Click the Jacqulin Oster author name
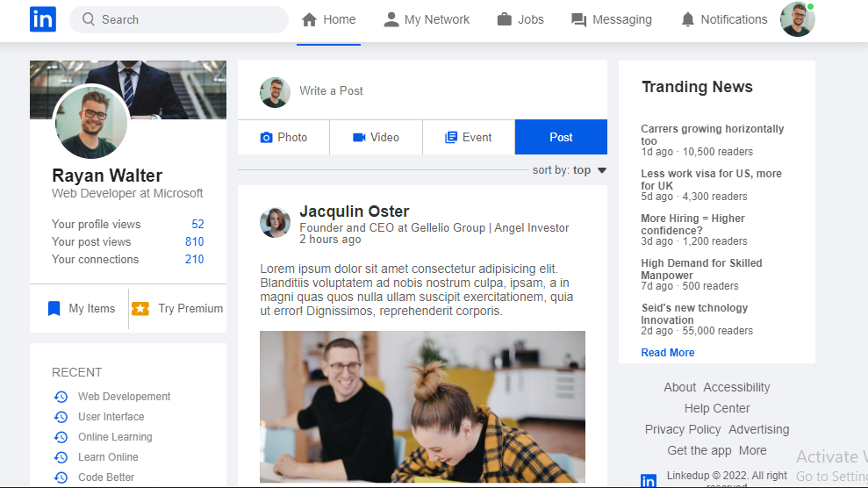The height and width of the screenshot is (488, 868). click(355, 212)
